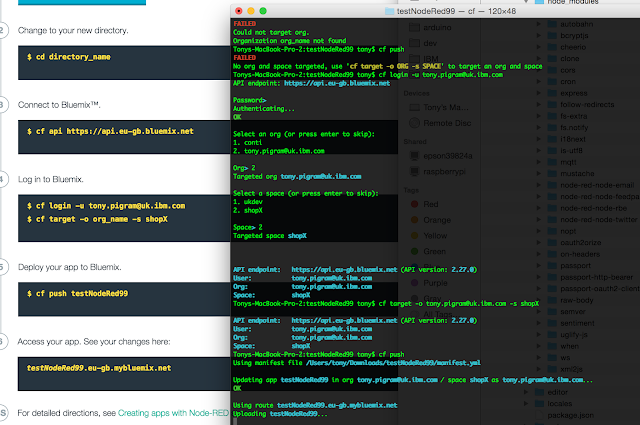Image resolution: width=640 pixels, height=425 pixels.
Task: Select the Purple tag dot in sidebar
Action: point(414,283)
